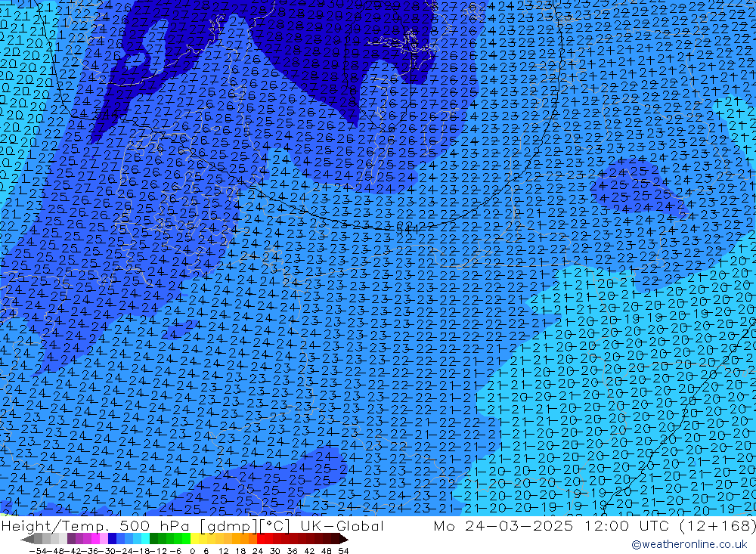
Task: Click the '-54' legend scale value
Action: tap(38, 551)
